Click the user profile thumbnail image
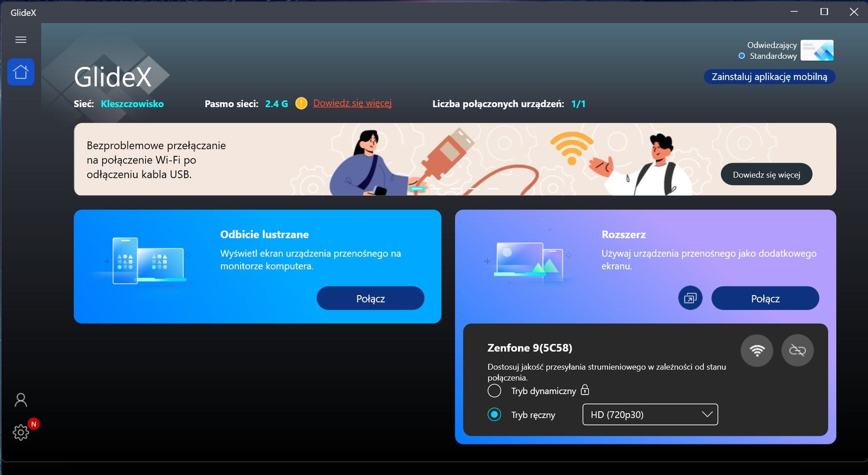868x475 pixels. [817, 50]
